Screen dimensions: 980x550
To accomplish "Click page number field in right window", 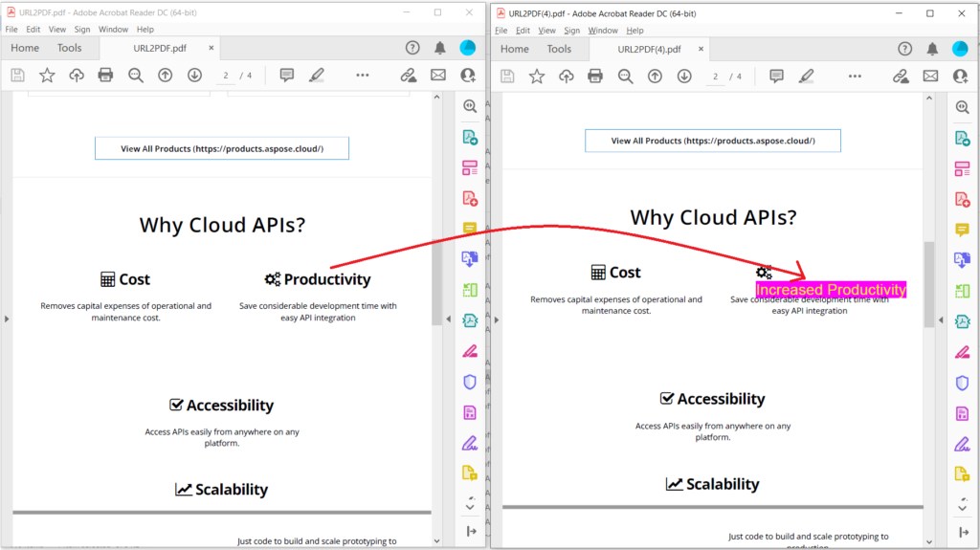I will pyautogui.click(x=715, y=77).
